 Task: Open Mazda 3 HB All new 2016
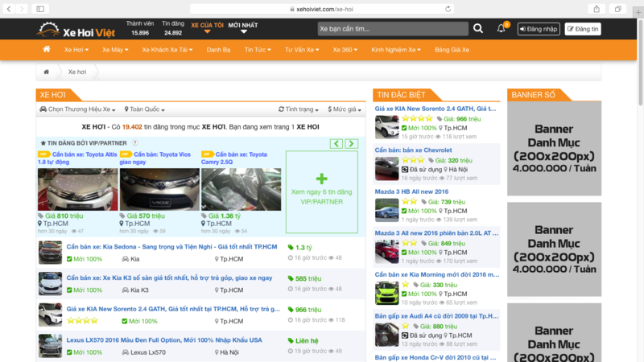point(411,191)
